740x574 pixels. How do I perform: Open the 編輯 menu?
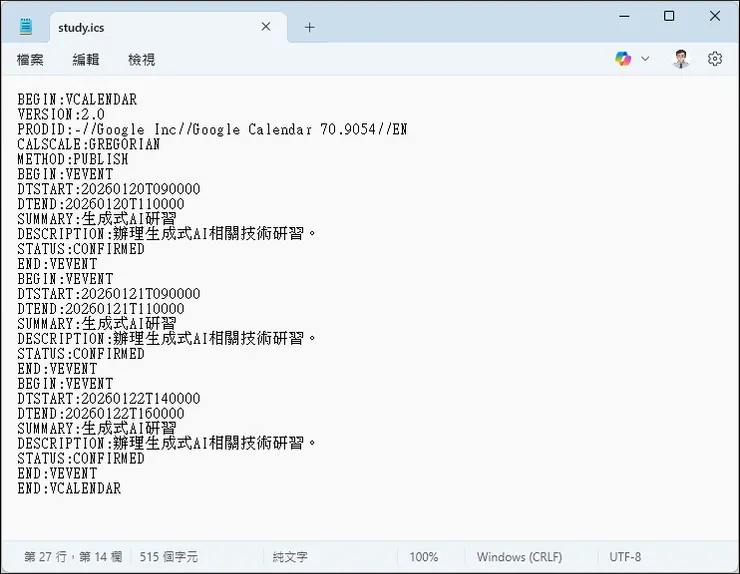(86, 59)
